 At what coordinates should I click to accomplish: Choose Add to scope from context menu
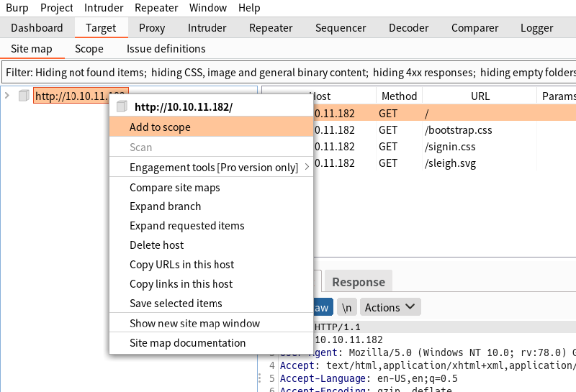click(x=211, y=127)
